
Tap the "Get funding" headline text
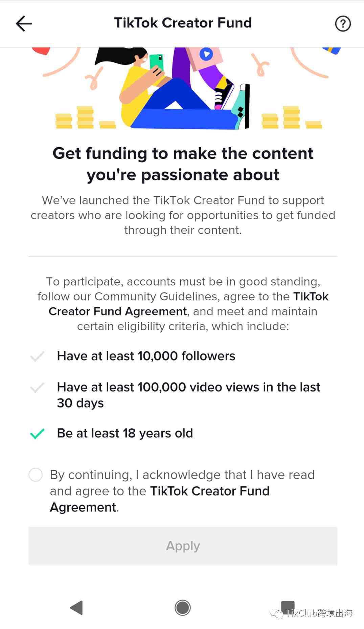point(183,164)
